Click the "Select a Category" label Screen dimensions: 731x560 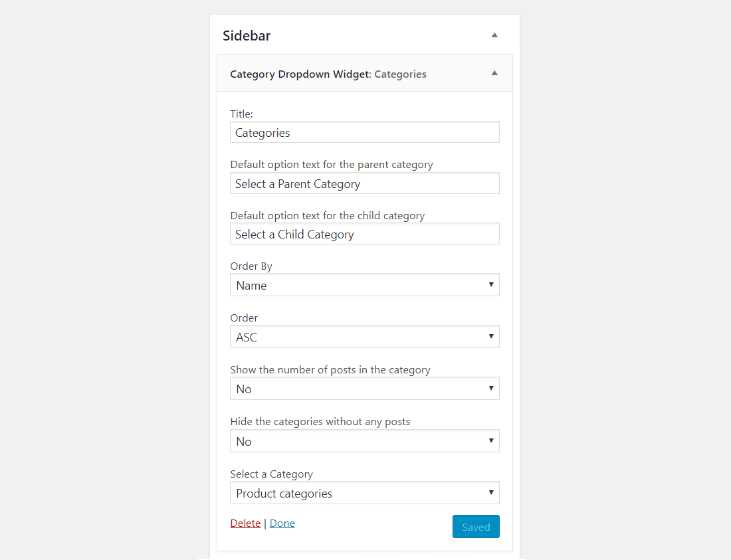click(271, 474)
